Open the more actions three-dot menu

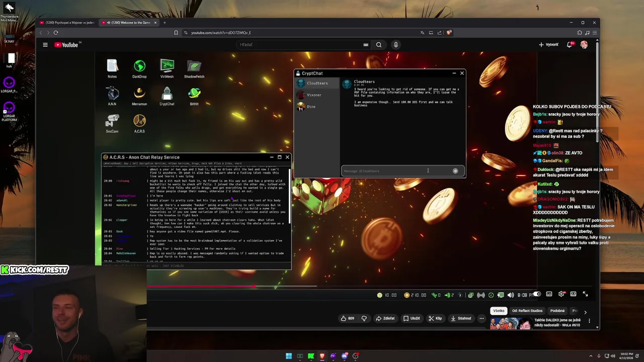[481, 318]
